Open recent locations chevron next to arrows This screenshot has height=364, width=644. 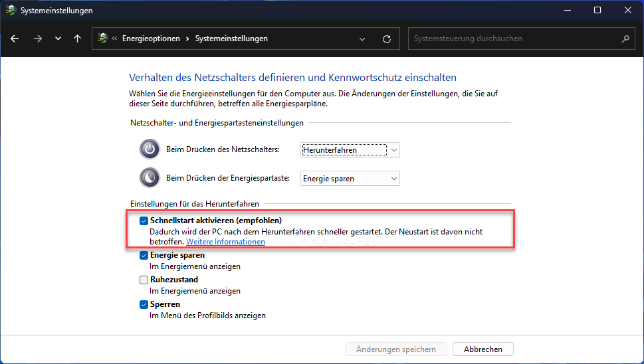pos(58,39)
